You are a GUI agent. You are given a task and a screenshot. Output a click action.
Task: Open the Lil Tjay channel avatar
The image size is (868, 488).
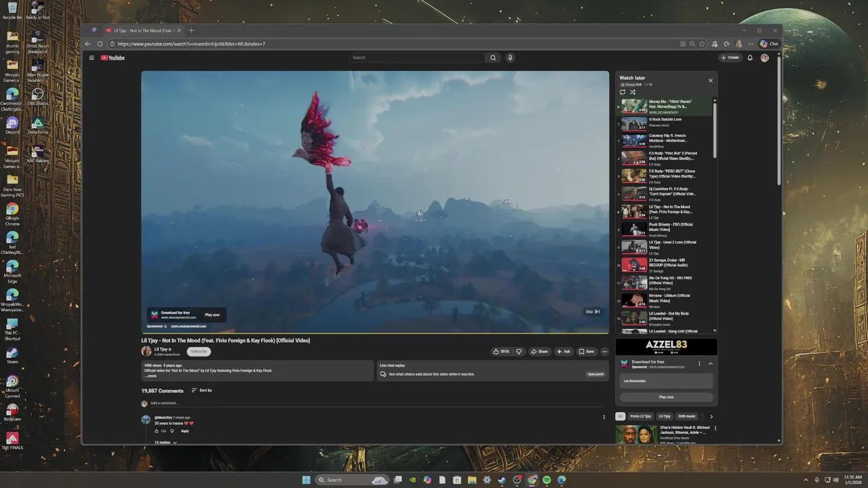[x=146, y=351]
